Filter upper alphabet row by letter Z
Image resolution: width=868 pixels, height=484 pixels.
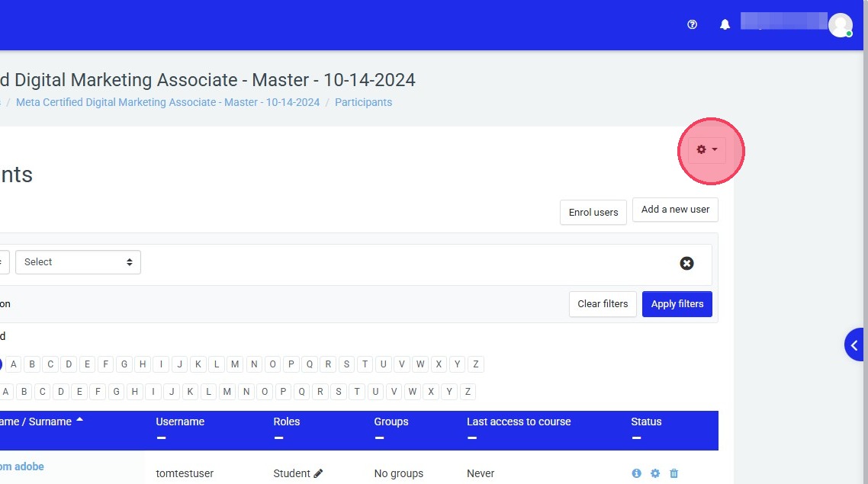click(475, 364)
